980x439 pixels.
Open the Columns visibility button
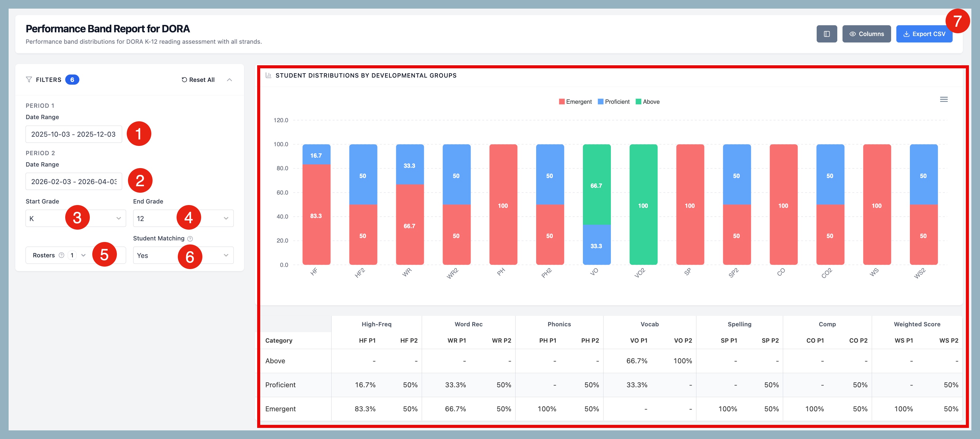(866, 34)
